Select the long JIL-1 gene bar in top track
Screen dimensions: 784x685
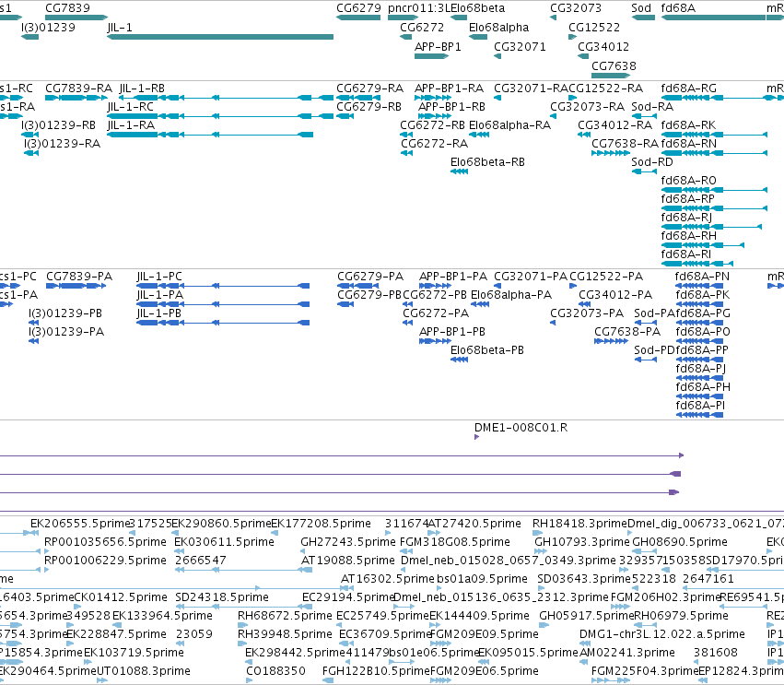coord(220,37)
